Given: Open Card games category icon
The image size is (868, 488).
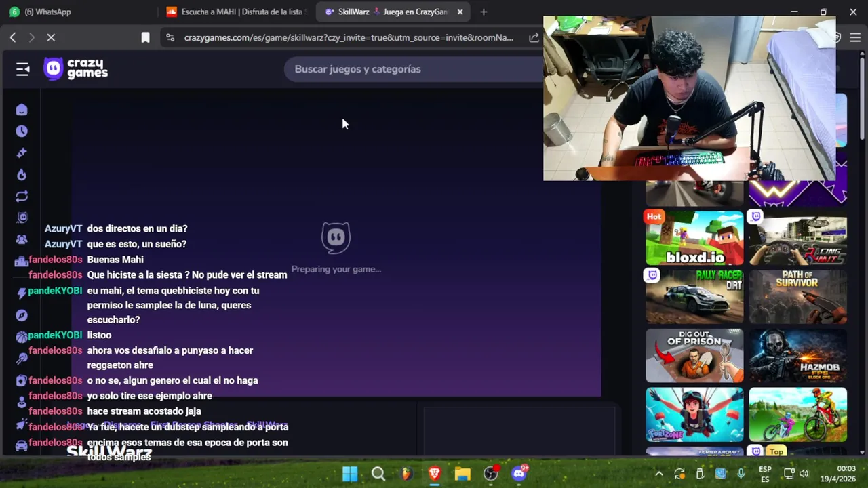Looking at the screenshot, I should (22, 381).
